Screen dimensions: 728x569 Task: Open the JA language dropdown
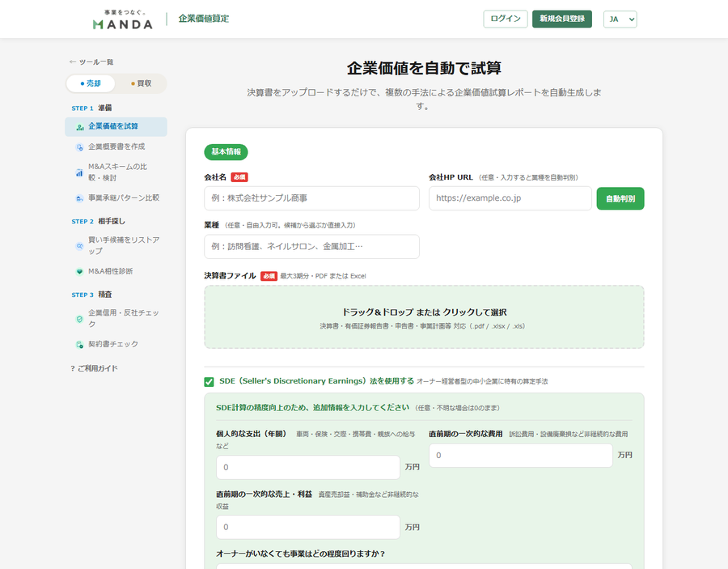point(620,19)
